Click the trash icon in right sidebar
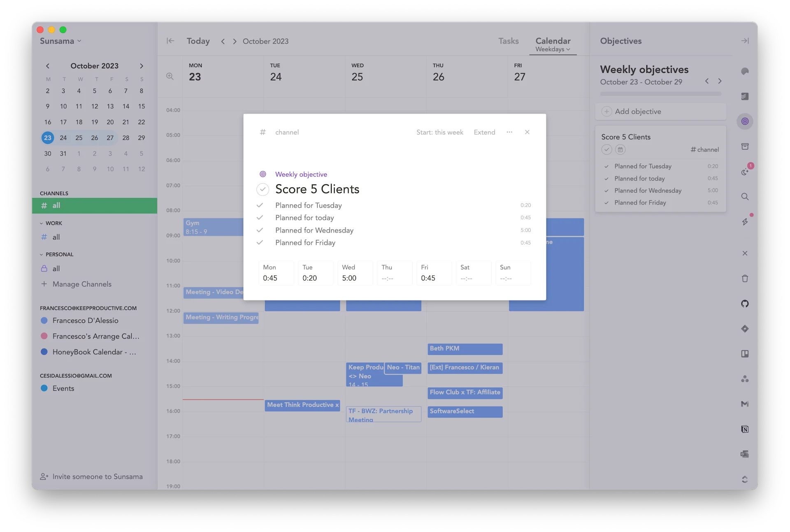Screen dimensions: 790x532 pos(745,279)
